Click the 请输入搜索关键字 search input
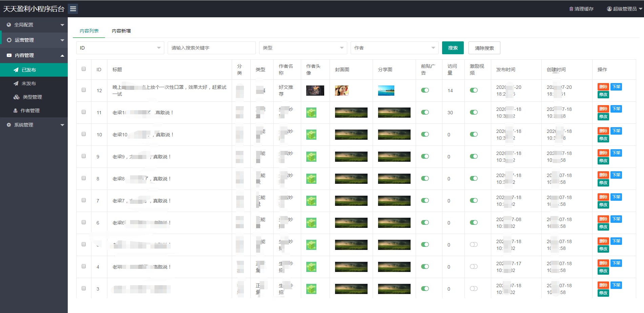 (211, 48)
